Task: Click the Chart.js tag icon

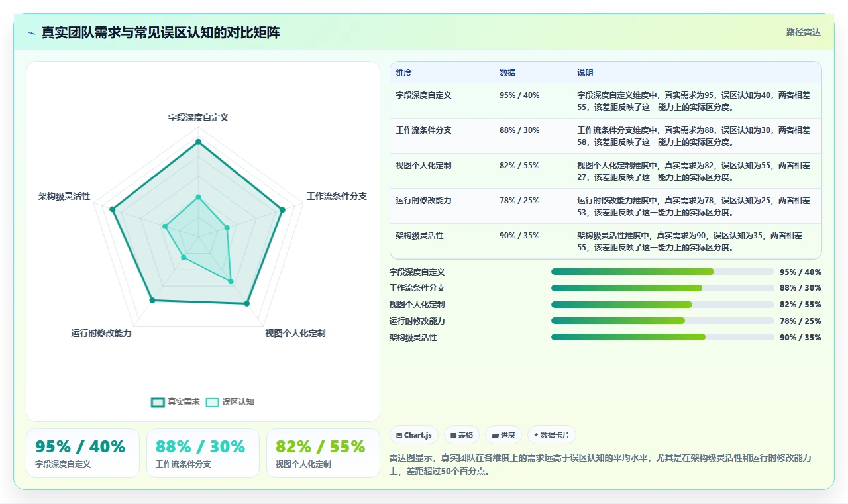Action: click(x=399, y=435)
